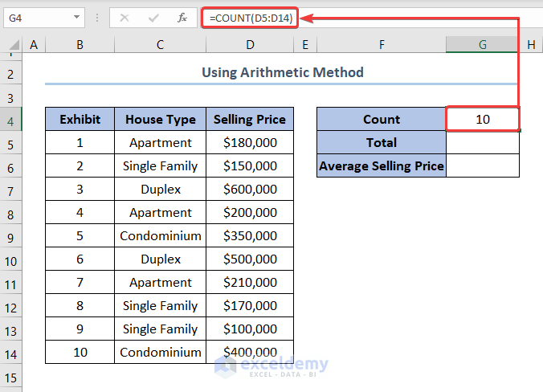Select row 10 header

click(x=11, y=259)
